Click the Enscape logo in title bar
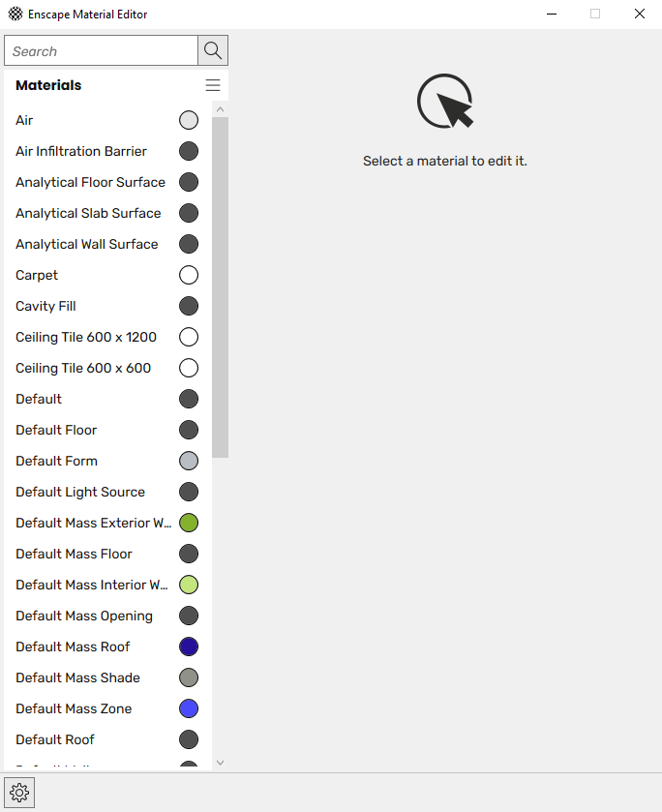The height and width of the screenshot is (812, 662). click(x=15, y=15)
